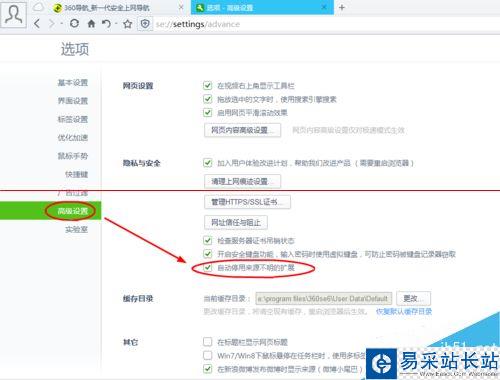
Task: Click the forward navigation arrow
Action: 52,24
